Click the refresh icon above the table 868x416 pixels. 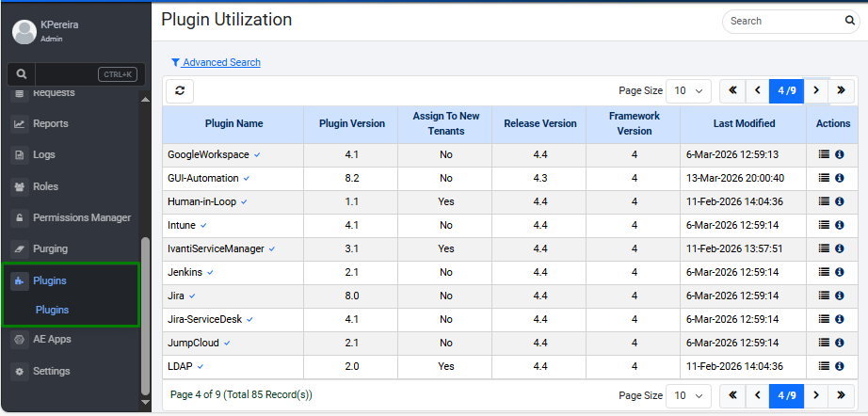(x=180, y=90)
